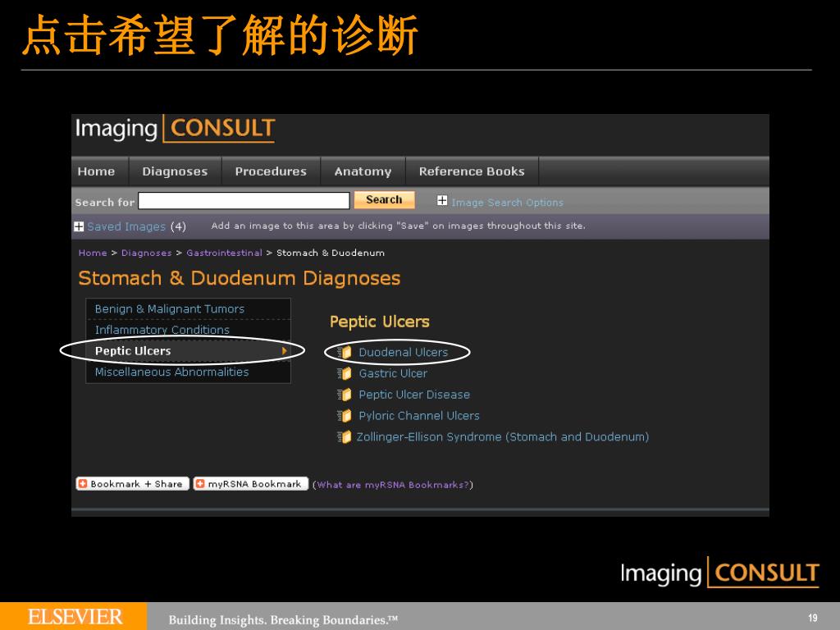Viewport: 840px width, 630px height.
Task: Click the Peptic Ulcers arrow indicator
Action: coord(285,351)
